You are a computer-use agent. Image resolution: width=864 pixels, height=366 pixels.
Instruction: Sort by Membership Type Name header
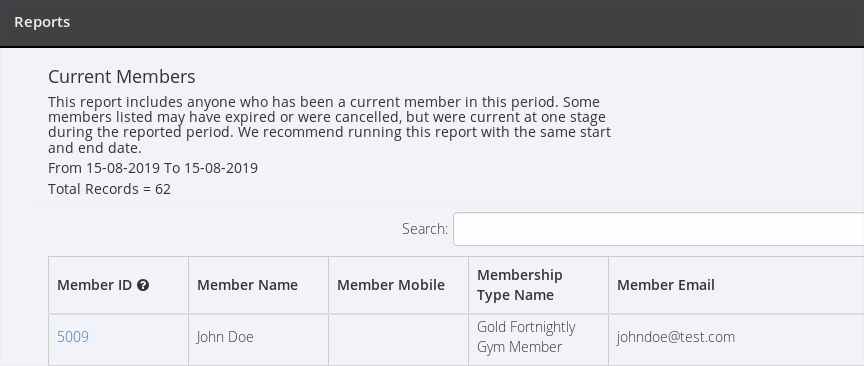538,285
